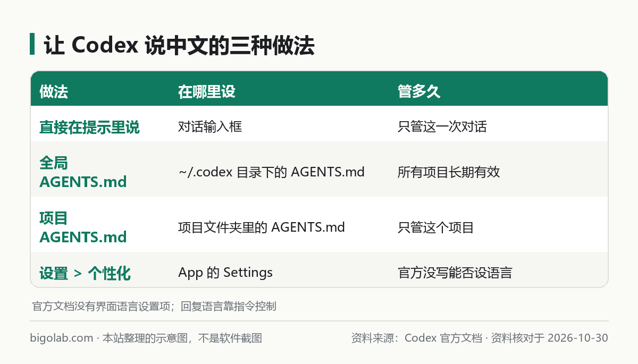Click the '~/.codex 目录下的 AGENTS.md' cell
This screenshot has height=364, width=638.
point(271,172)
